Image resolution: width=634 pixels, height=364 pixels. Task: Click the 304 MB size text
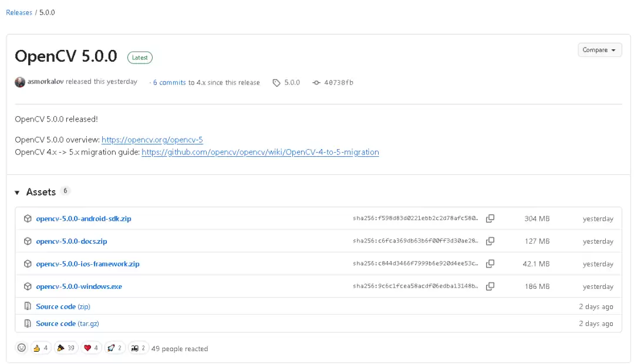click(x=537, y=219)
